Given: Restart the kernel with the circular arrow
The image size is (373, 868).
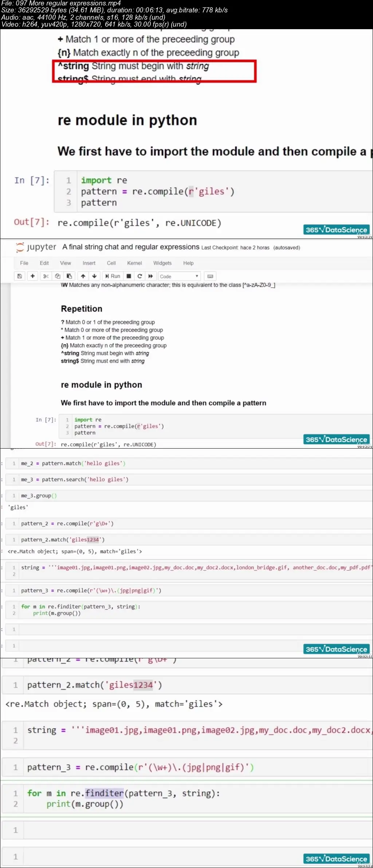Looking at the screenshot, I should [140, 276].
